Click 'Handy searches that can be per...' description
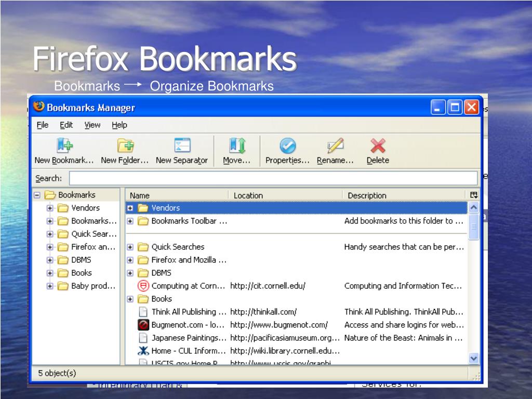Screen dimensions: 532x399 pyautogui.click(x=404, y=247)
